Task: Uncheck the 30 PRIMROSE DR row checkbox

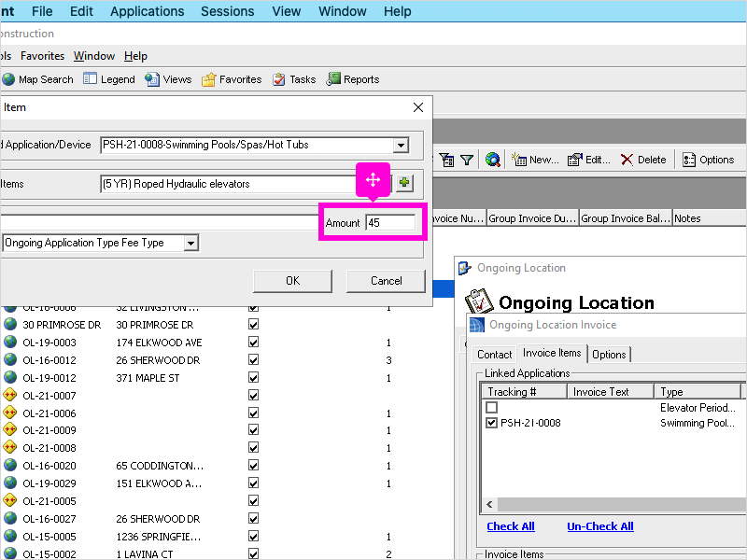Action: (x=253, y=324)
